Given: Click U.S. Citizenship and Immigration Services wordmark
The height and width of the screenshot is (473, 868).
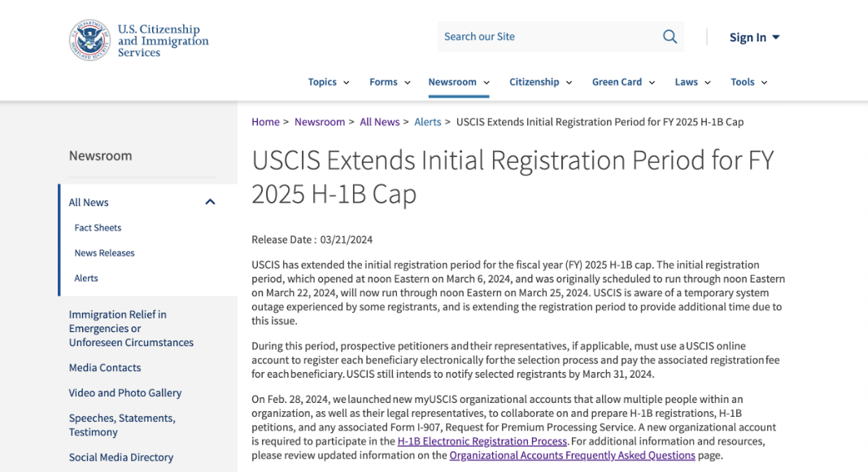Looking at the screenshot, I should pos(164,41).
